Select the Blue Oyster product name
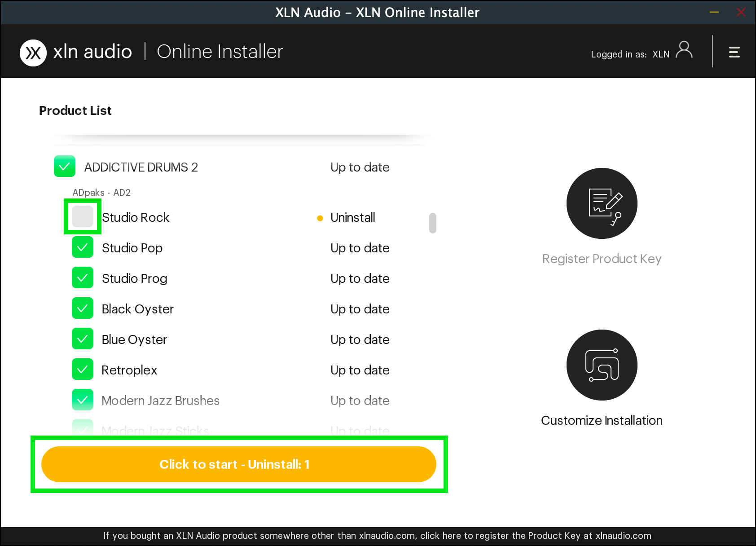This screenshot has width=756, height=546. click(134, 339)
